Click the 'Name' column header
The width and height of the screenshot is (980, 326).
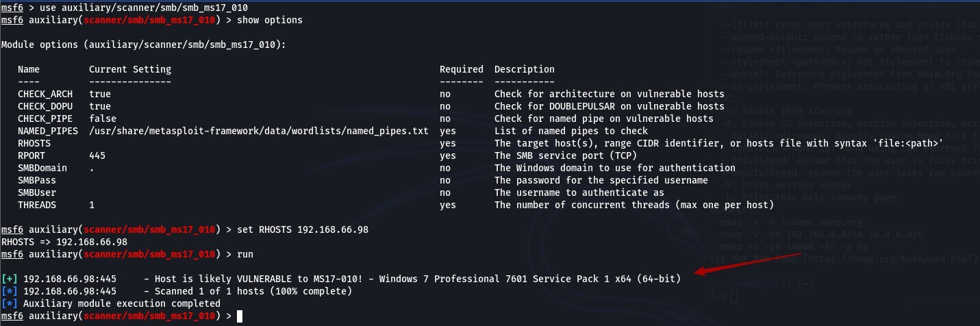pos(29,69)
